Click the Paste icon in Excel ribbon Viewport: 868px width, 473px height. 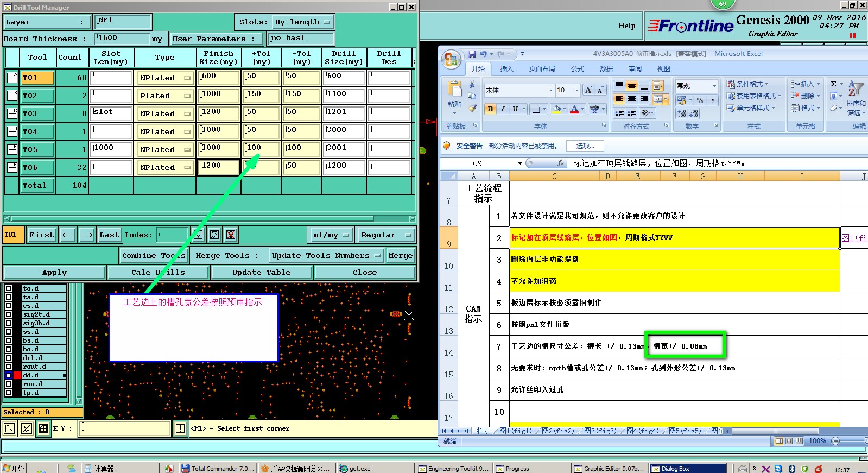454,89
